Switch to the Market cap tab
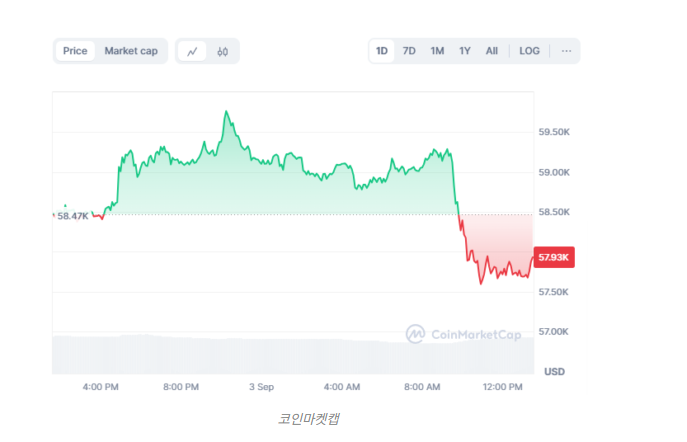The image size is (687, 442). pyautogui.click(x=131, y=51)
